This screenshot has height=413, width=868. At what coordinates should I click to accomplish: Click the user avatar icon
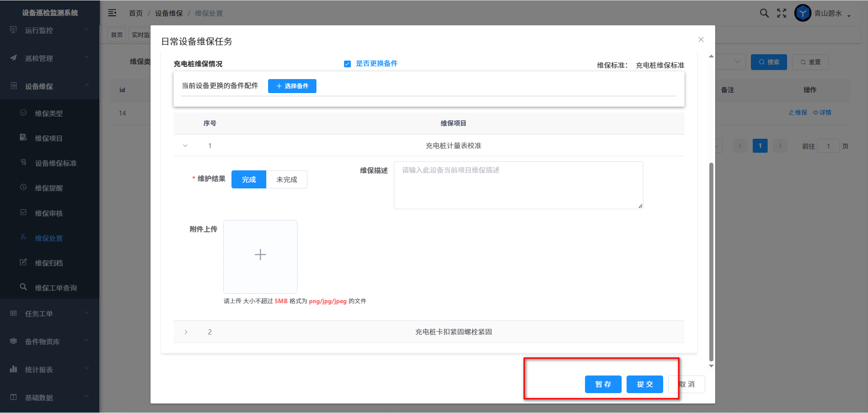pos(802,13)
